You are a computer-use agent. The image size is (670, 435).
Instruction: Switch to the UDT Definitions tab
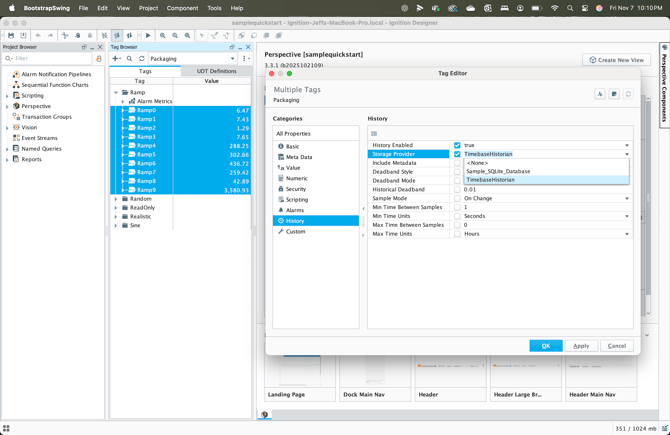click(216, 71)
